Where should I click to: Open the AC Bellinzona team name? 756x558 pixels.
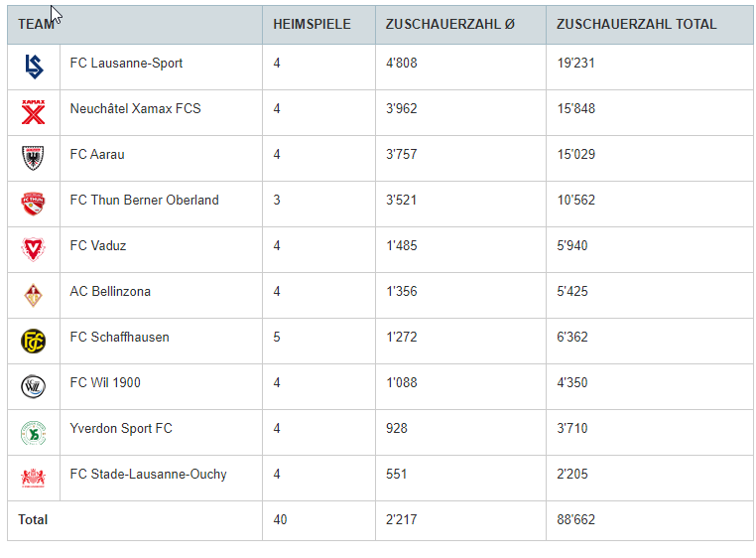click(110, 292)
